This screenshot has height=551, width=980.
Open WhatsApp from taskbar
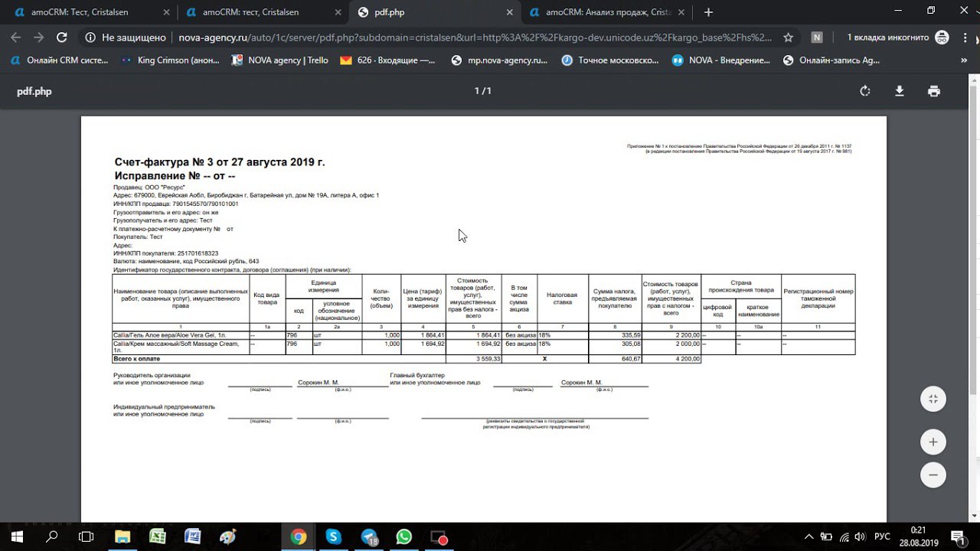[x=404, y=536]
